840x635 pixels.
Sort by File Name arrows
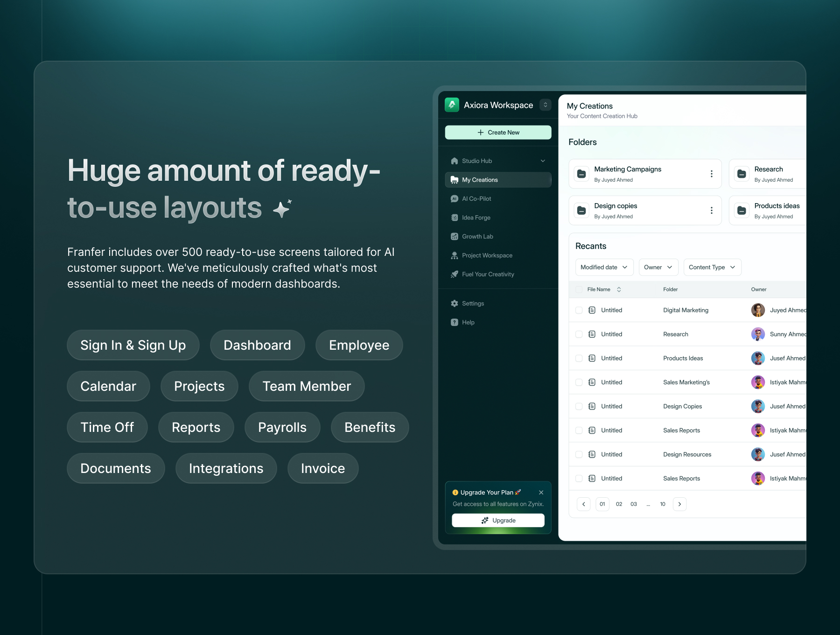point(619,289)
